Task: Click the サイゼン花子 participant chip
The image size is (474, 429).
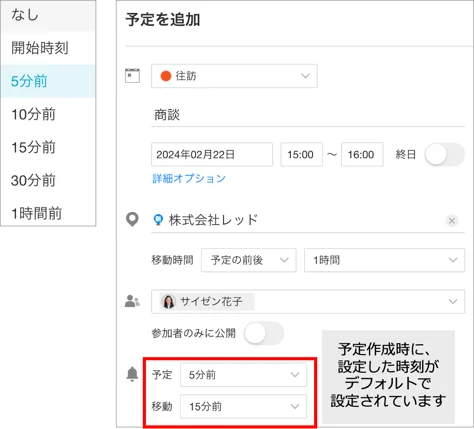Action: coord(207,302)
